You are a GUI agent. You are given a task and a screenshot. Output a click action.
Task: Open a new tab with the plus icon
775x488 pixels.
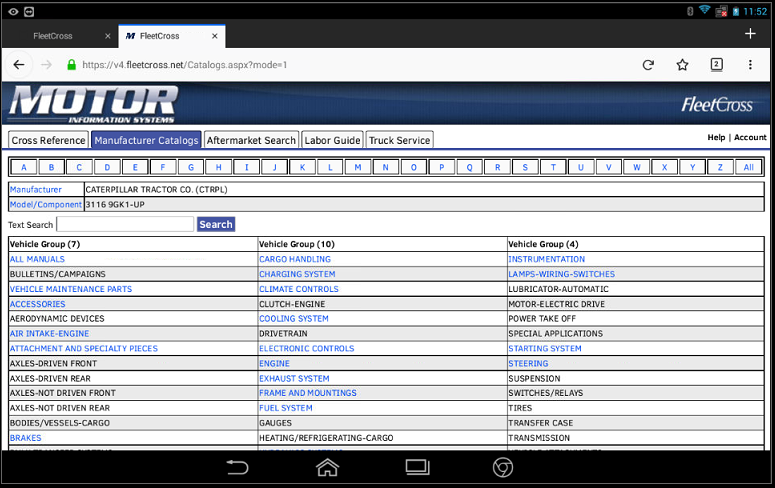point(750,34)
